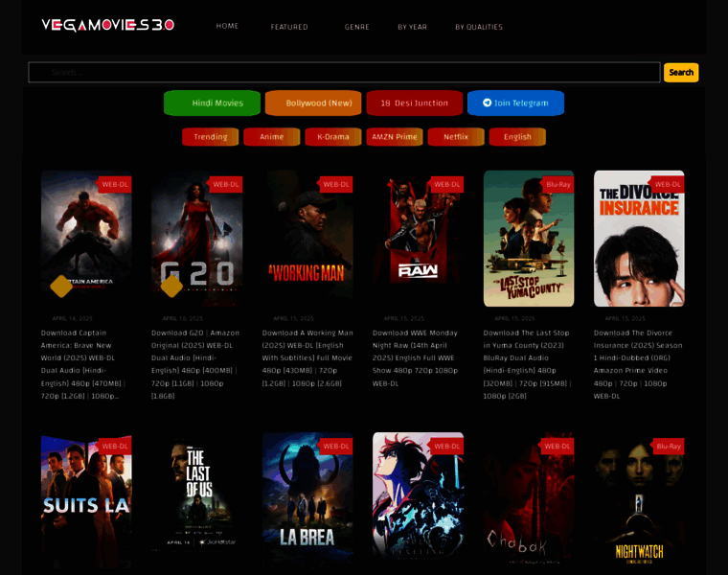Click the gold diamond icon on G20 poster

click(171, 287)
